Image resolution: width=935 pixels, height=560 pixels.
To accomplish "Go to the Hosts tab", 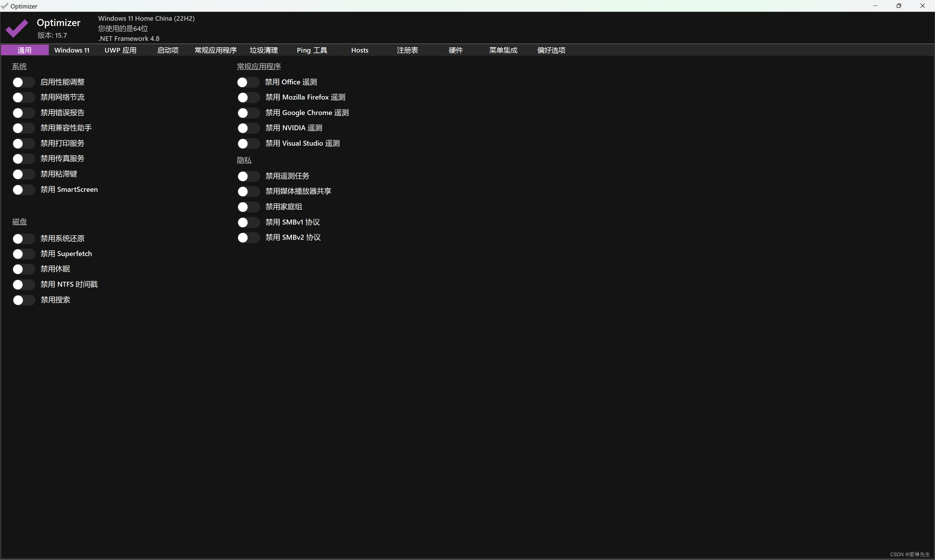I will click(359, 50).
